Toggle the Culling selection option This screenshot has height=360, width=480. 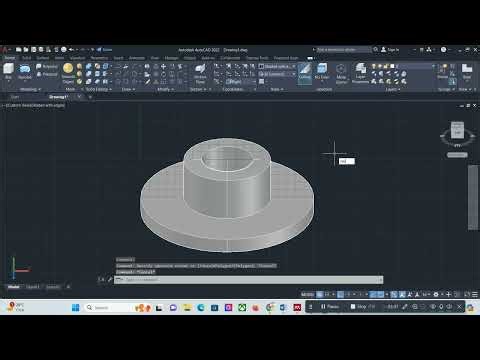(304, 73)
